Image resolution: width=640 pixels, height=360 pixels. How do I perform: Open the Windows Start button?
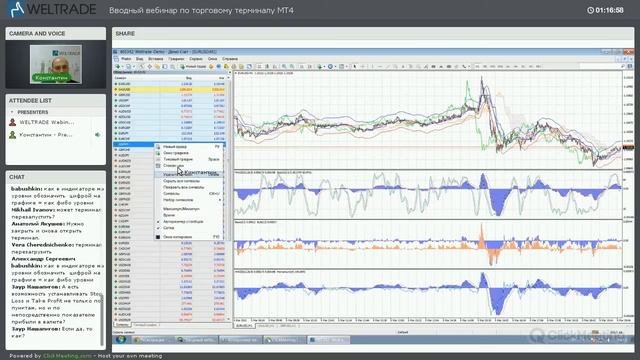[x=120, y=339]
